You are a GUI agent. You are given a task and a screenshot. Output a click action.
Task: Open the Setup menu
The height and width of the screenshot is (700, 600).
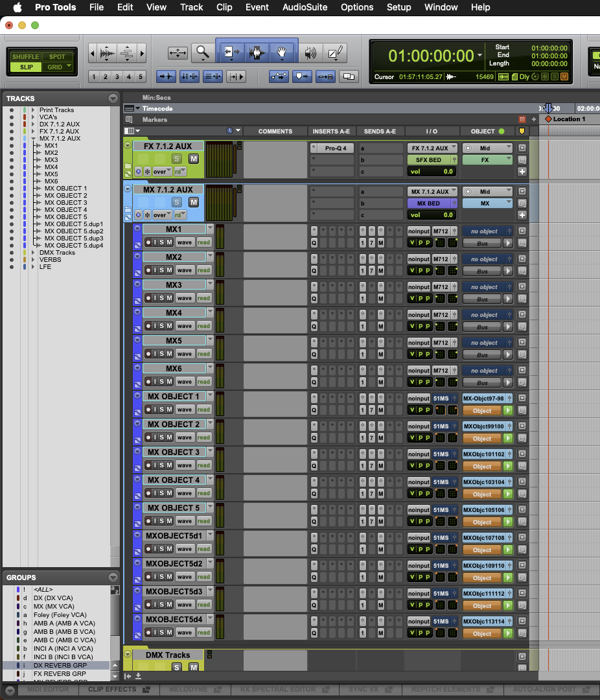point(398,7)
